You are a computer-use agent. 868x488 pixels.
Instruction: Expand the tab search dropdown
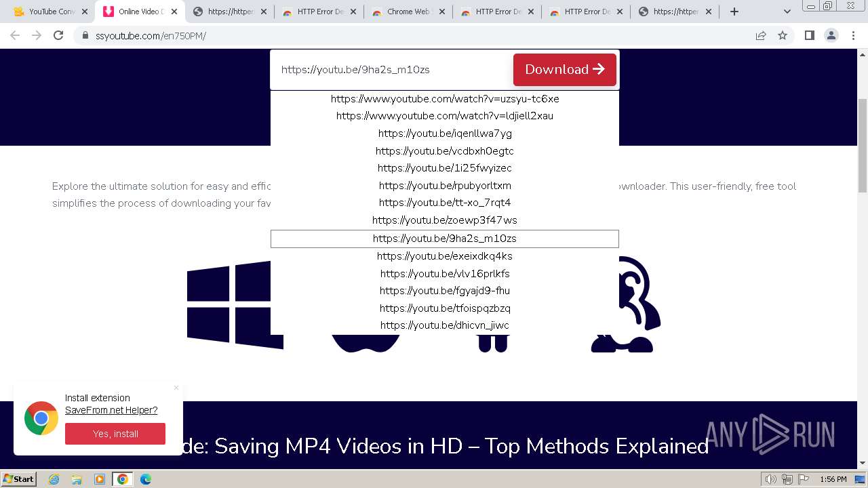[x=787, y=12]
